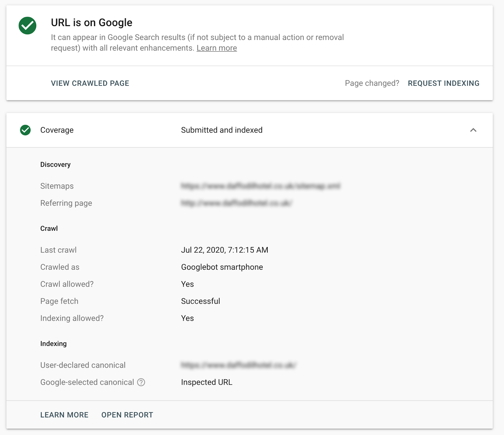This screenshot has height=435, width=504.
Task: Click VIEW CRAWLED PAGE
Action: pyautogui.click(x=90, y=83)
